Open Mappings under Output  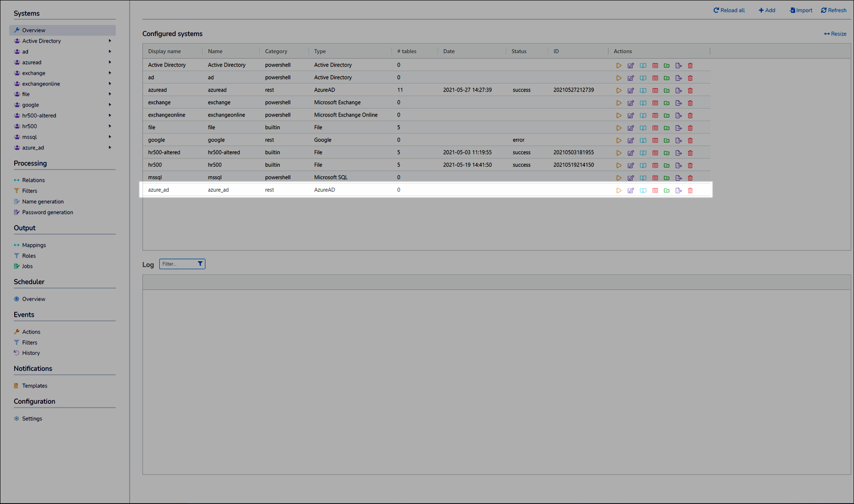tap(34, 245)
